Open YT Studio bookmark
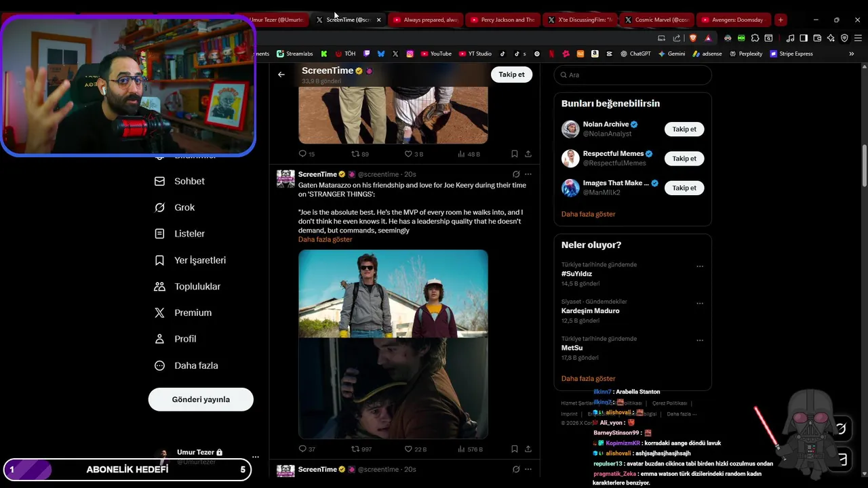This screenshot has height=488, width=868. click(x=475, y=54)
